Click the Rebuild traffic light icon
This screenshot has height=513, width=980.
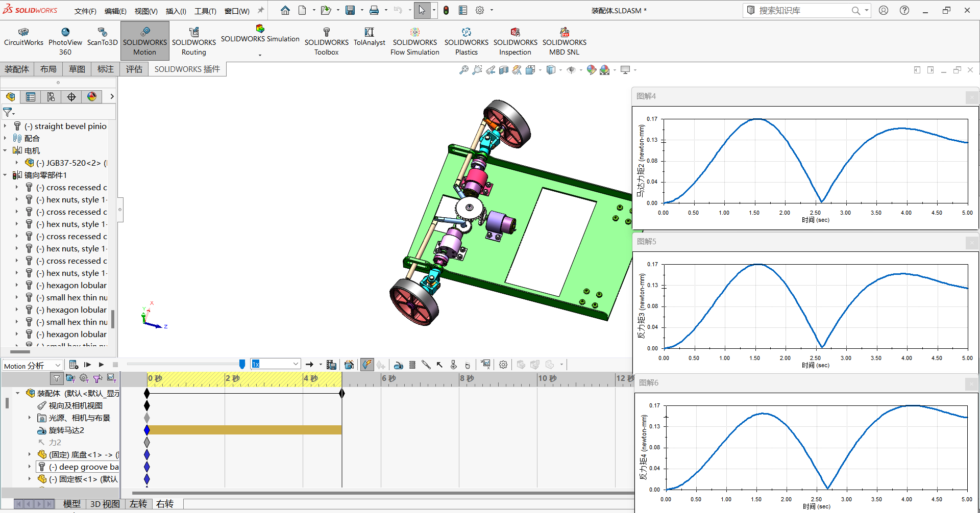click(x=446, y=10)
